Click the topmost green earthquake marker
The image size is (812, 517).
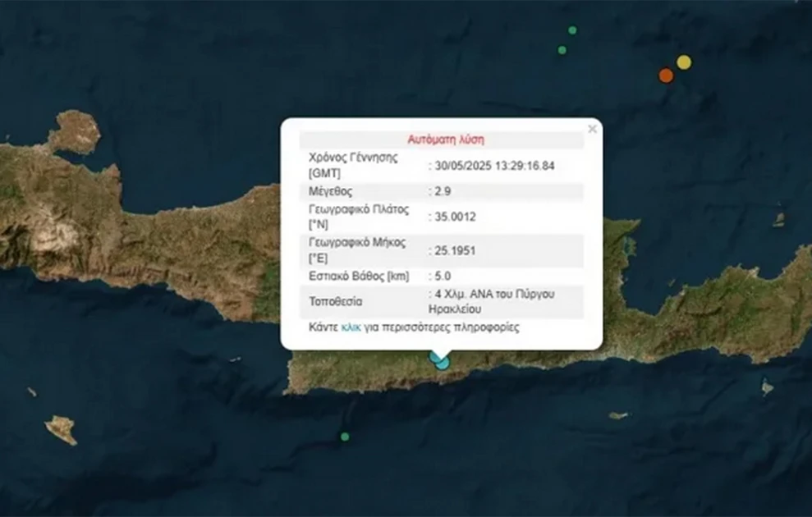tap(572, 30)
